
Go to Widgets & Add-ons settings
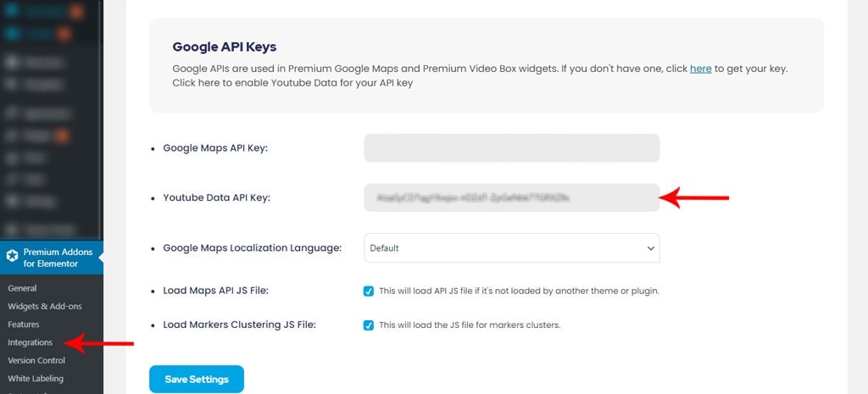(x=45, y=307)
